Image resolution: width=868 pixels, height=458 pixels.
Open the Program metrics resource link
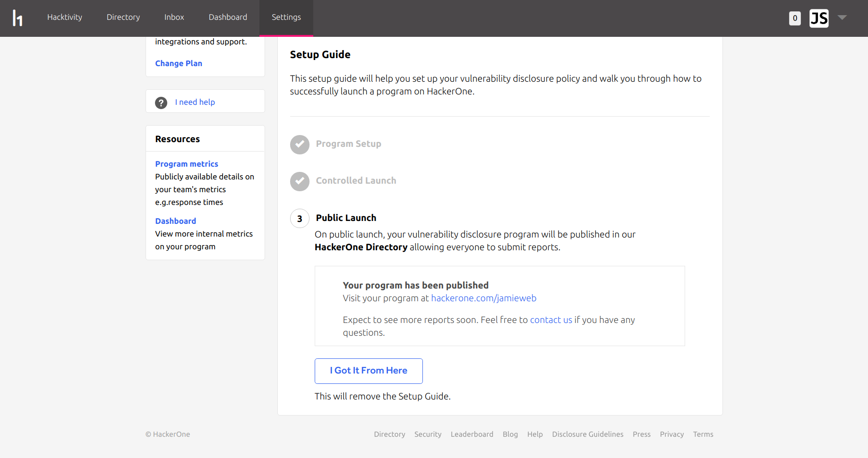click(x=187, y=164)
